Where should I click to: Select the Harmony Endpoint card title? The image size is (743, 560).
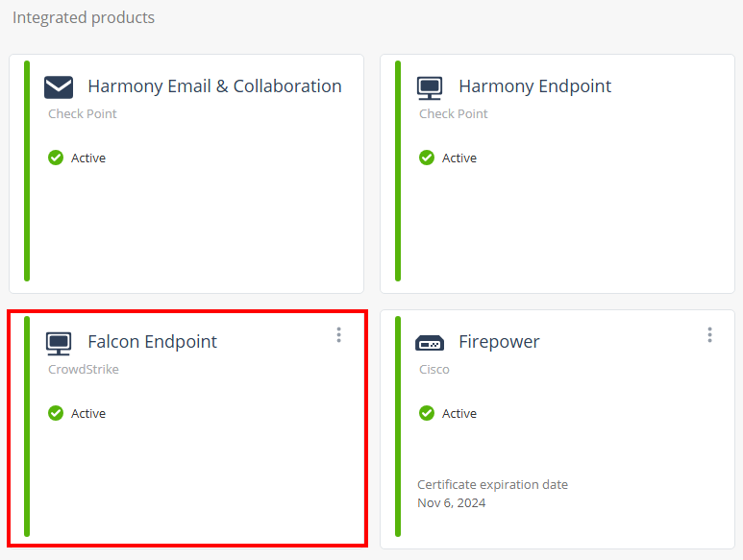[534, 86]
